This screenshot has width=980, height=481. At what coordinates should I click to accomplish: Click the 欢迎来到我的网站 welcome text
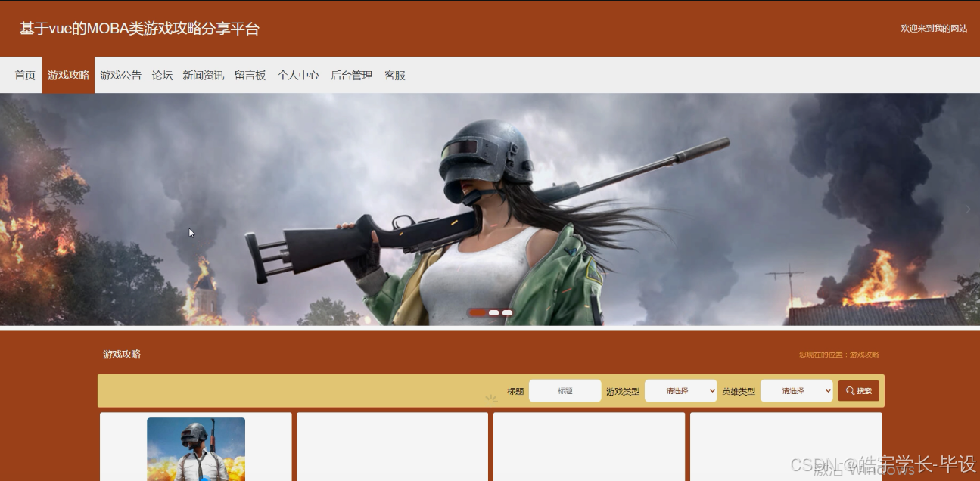tap(933, 29)
